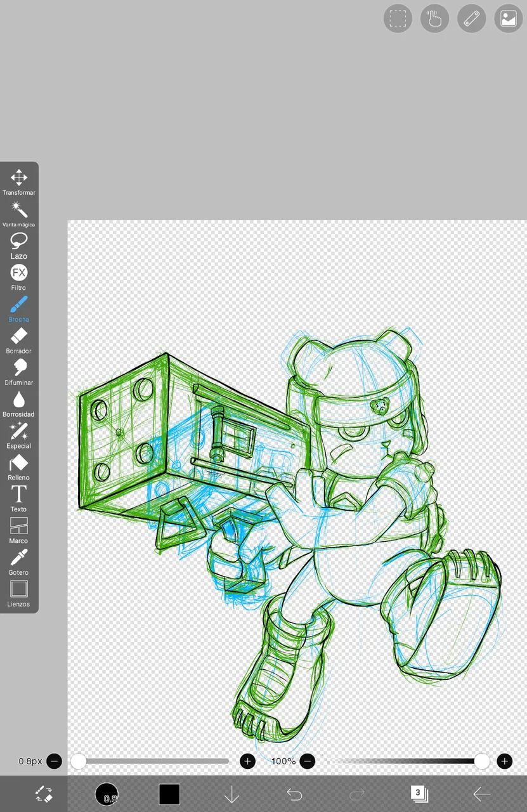
Task: Select the Texto text tool
Action: point(19,499)
